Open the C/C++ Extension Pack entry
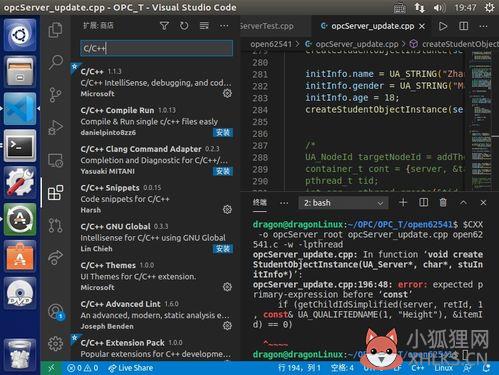 click(155, 348)
